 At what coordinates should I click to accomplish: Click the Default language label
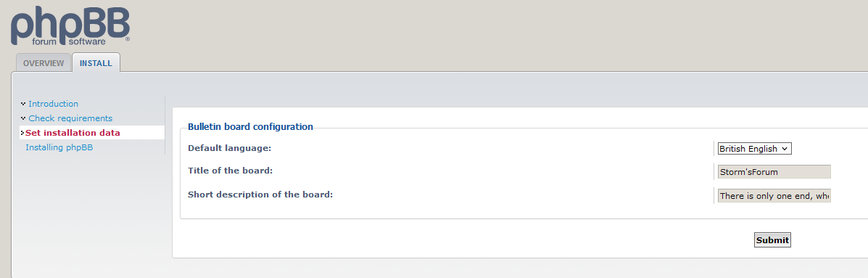230,148
